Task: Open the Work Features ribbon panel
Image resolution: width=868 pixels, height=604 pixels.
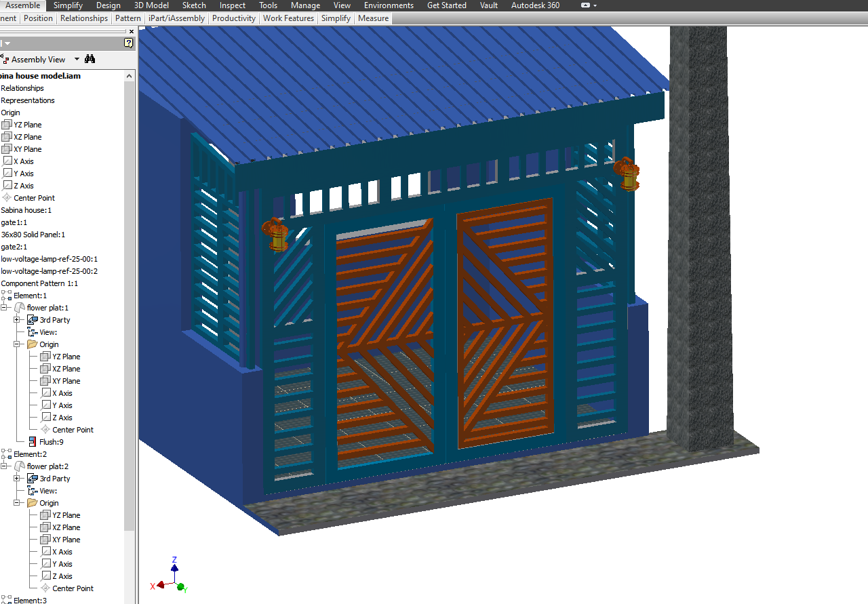Action: point(288,18)
